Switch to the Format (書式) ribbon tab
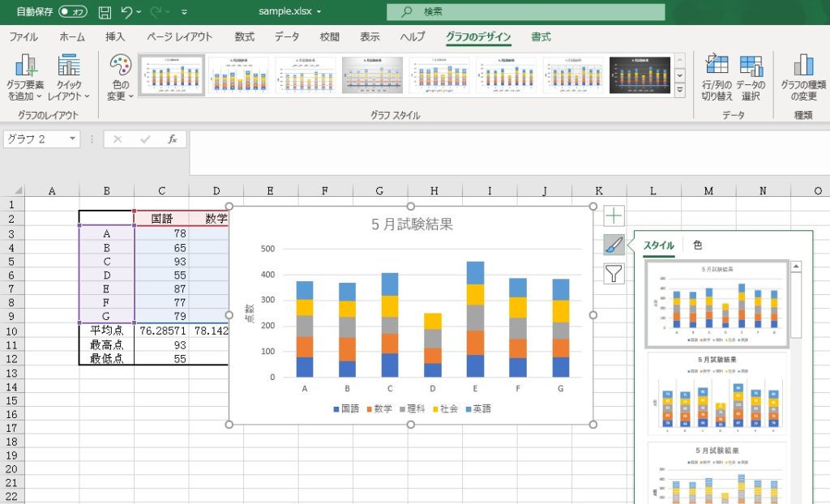Viewport: 830px width, 504px height. (x=541, y=36)
